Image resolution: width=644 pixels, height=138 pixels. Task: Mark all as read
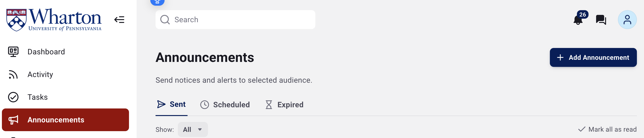[607, 129]
